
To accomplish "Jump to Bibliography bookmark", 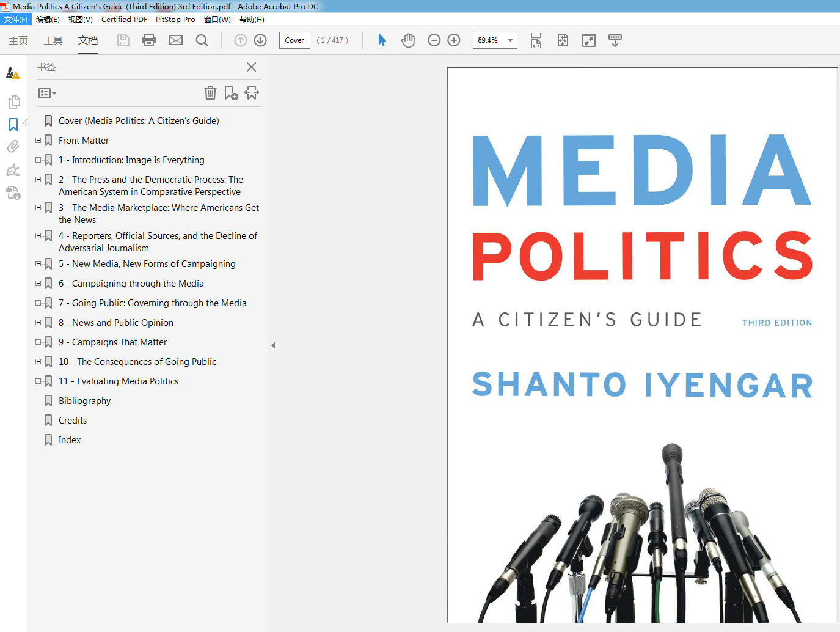I will coord(84,401).
